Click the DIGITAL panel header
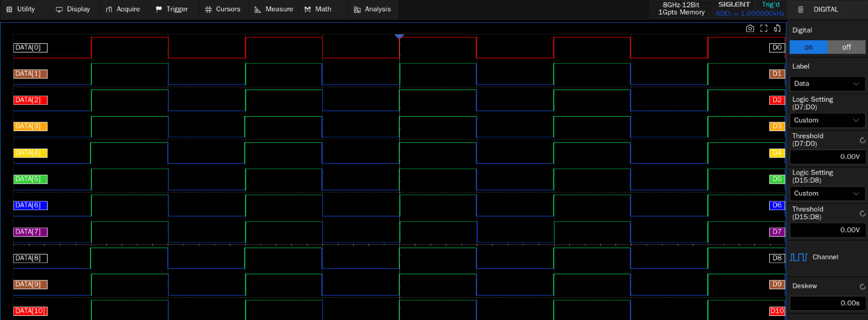868x320 pixels. click(826, 9)
